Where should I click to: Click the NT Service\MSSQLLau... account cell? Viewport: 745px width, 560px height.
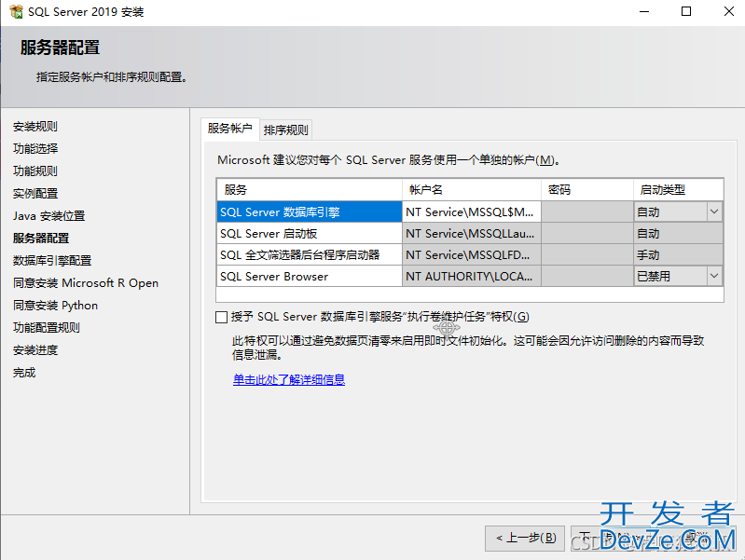pyautogui.click(x=472, y=233)
